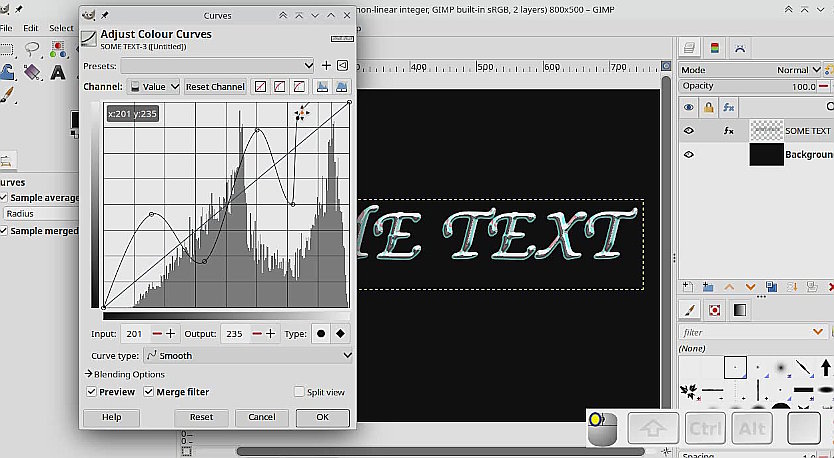The width and height of the screenshot is (834, 458).
Task: Click the Reset Channel button
Action: click(x=215, y=87)
